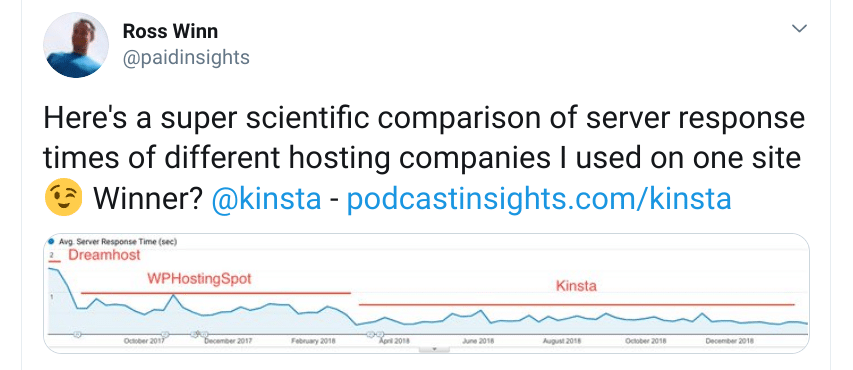Screen dimensions: 853x370
Task: Open Ross Winn's profile picture
Action: tap(76, 45)
